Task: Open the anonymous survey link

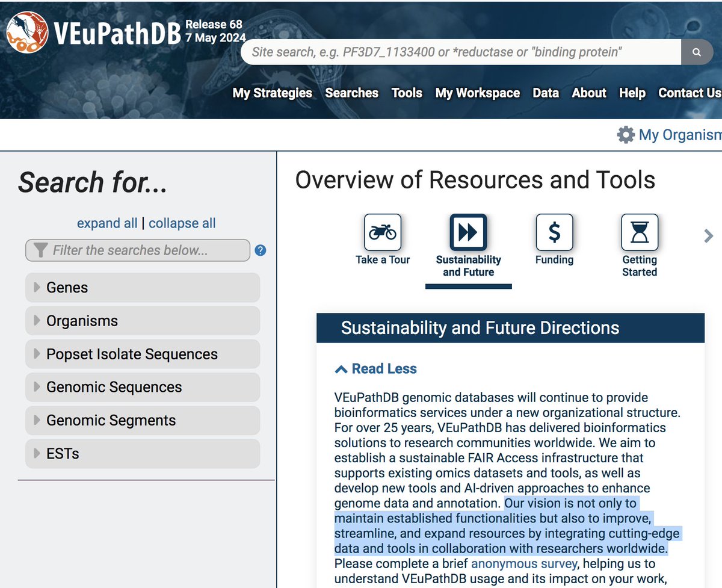Action: (x=524, y=564)
